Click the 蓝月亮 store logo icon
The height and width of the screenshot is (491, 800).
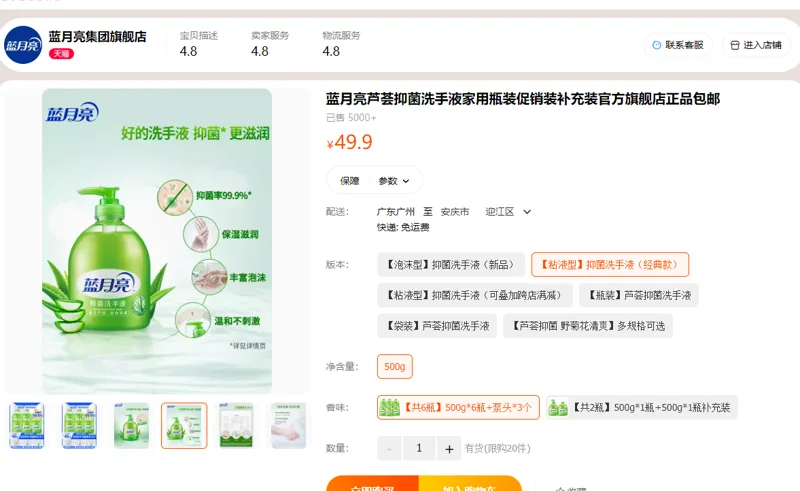coord(23,45)
